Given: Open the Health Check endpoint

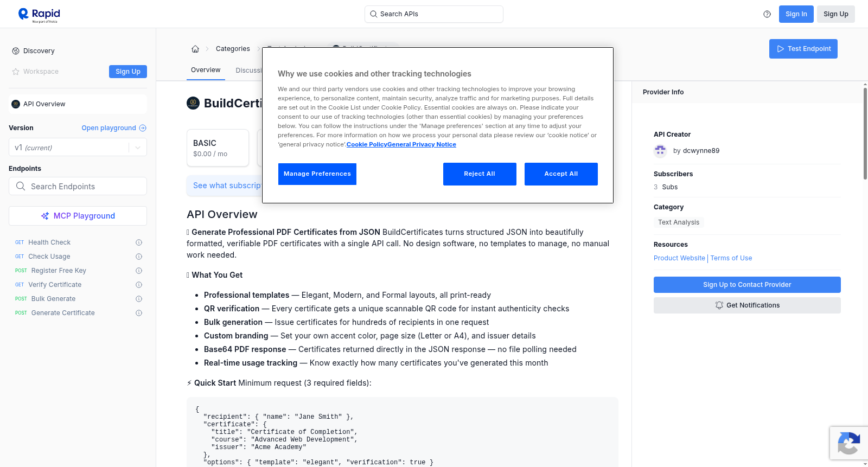Looking at the screenshot, I should pos(49,242).
